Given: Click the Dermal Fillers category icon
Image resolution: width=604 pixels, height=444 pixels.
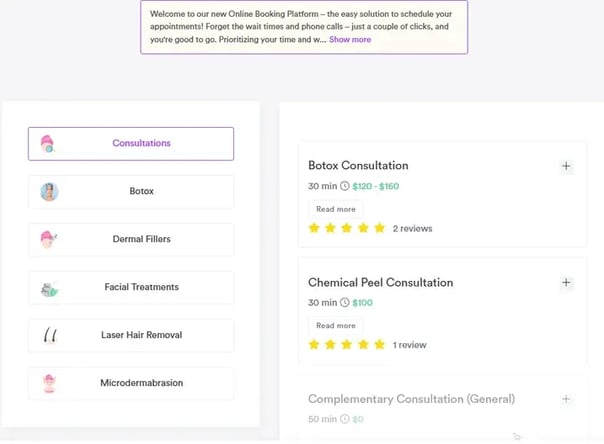Looking at the screenshot, I should click(49, 240).
